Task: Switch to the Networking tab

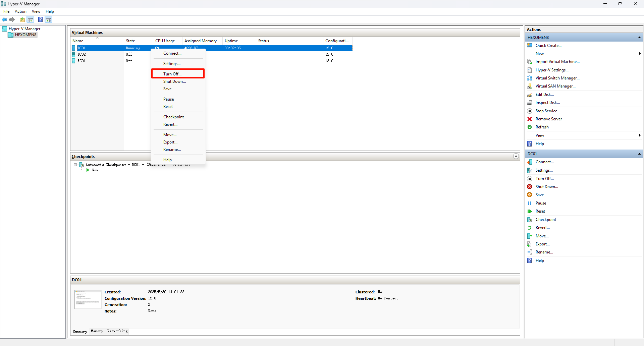Action: (x=117, y=331)
